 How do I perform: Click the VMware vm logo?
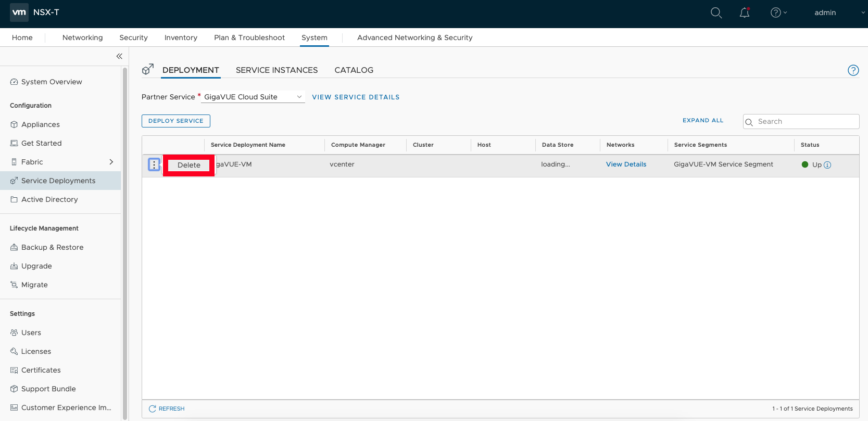click(x=19, y=12)
